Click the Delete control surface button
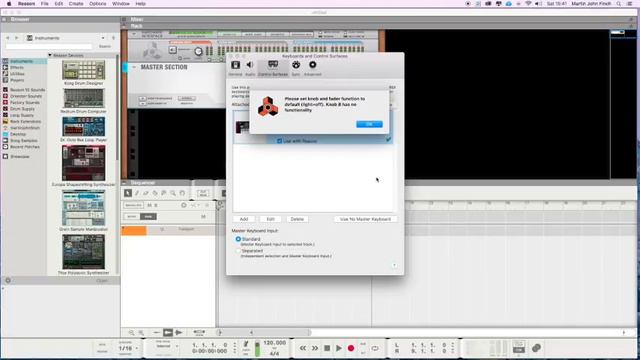 click(x=297, y=219)
